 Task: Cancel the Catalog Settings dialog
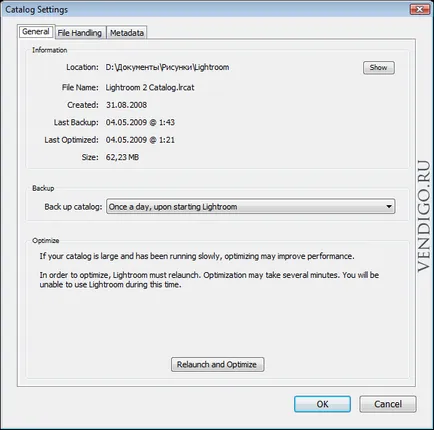pos(388,404)
